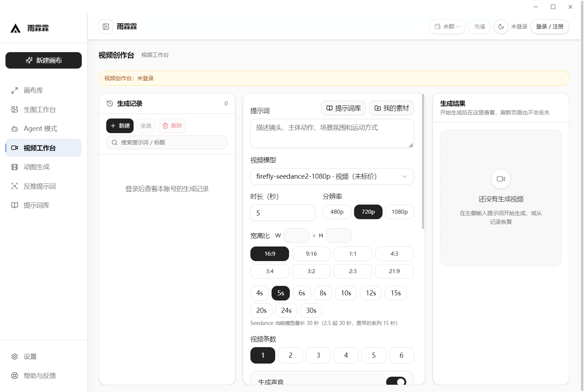Set 视频条数 video count to 1
This screenshot has height=392, width=584.
pos(263,356)
